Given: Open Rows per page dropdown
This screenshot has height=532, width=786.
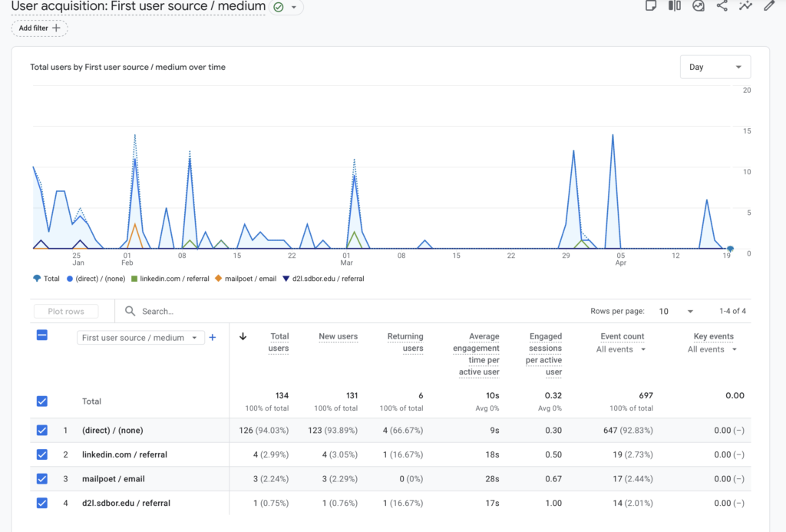Looking at the screenshot, I should 675,312.
